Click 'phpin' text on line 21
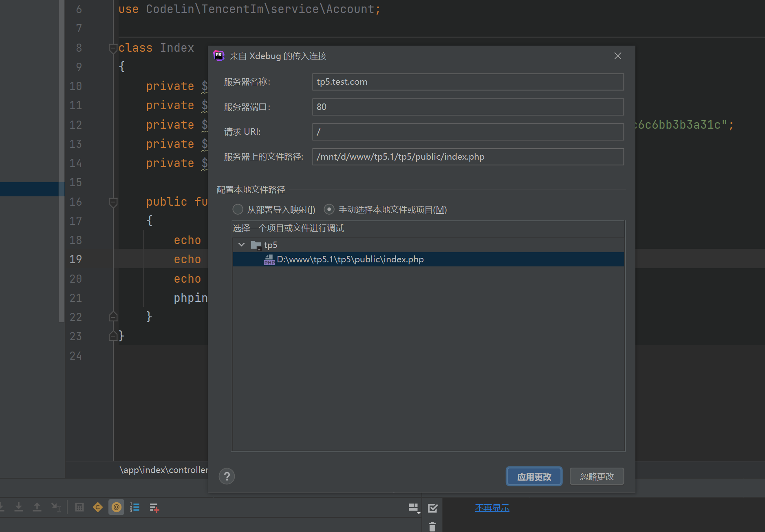Screen dimensions: 765x532 191,298
